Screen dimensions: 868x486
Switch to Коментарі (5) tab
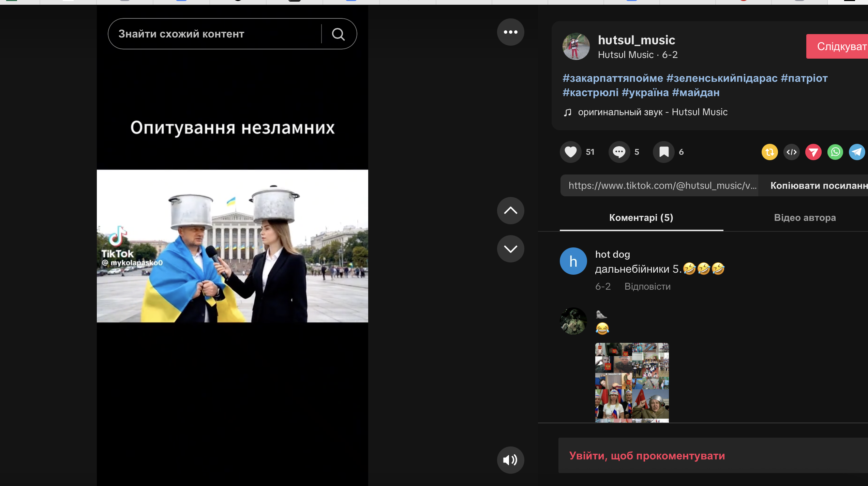click(641, 218)
